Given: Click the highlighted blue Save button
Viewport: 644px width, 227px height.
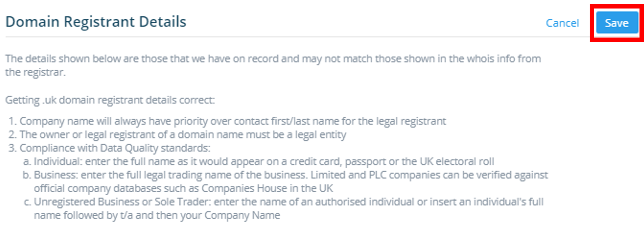Looking at the screenshot, I should [617, 23].
